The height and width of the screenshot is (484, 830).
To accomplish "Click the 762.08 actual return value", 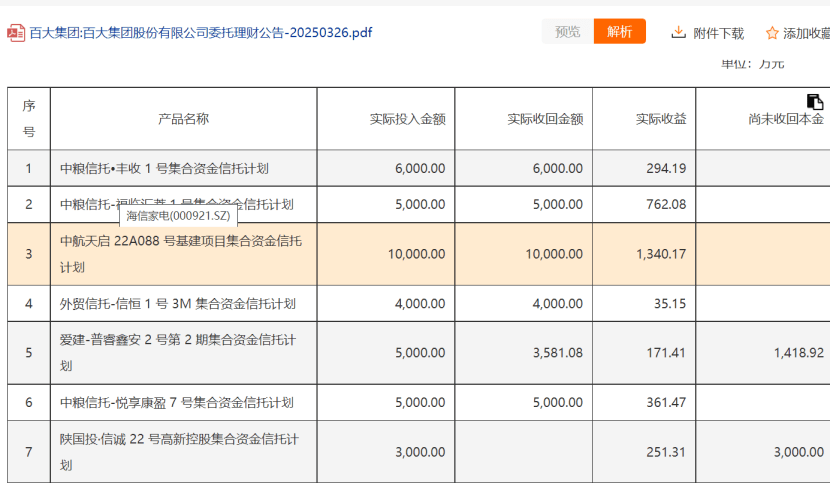I will click(666, 204).
